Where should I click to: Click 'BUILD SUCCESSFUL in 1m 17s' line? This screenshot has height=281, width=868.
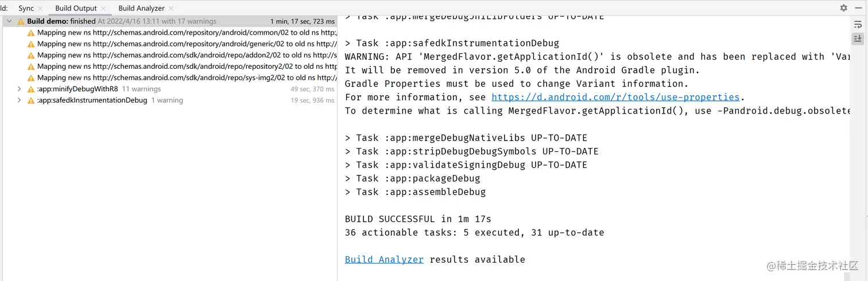tap(418, 219)
